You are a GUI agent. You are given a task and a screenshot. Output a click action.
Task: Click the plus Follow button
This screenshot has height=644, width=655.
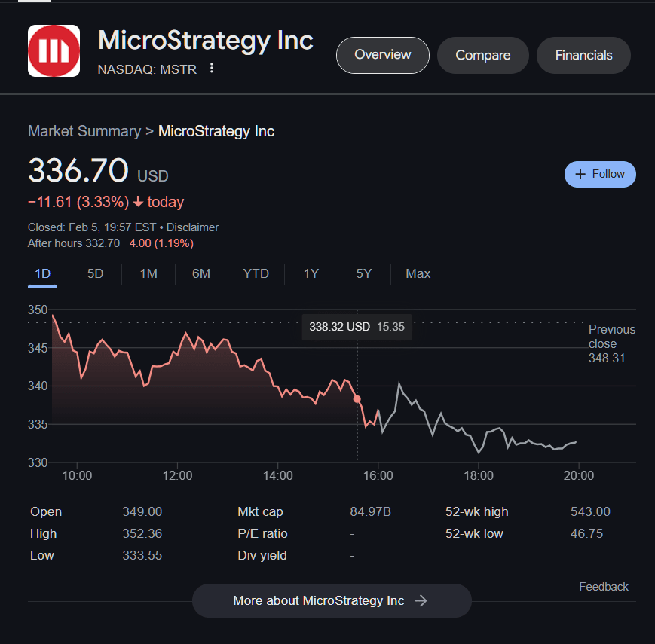point(600,174)
